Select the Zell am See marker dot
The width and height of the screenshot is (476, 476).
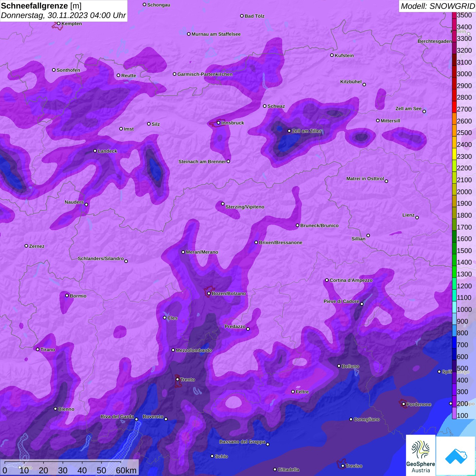click(x=424, y=111)
